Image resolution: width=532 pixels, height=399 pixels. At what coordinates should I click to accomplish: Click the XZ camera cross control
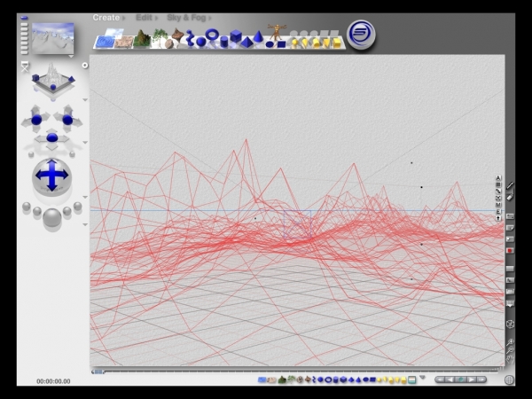[52, 138]
